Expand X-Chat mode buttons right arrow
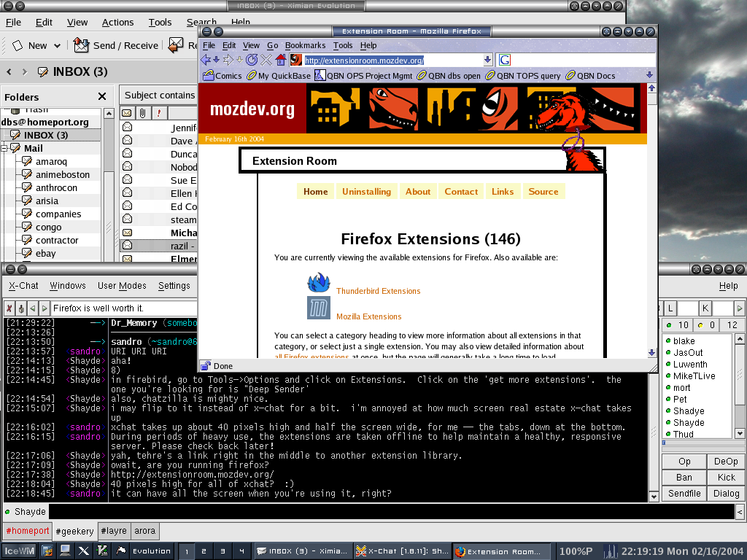This screenshot has width=747, height=560. pyautogui.click(x=740, y=308)
